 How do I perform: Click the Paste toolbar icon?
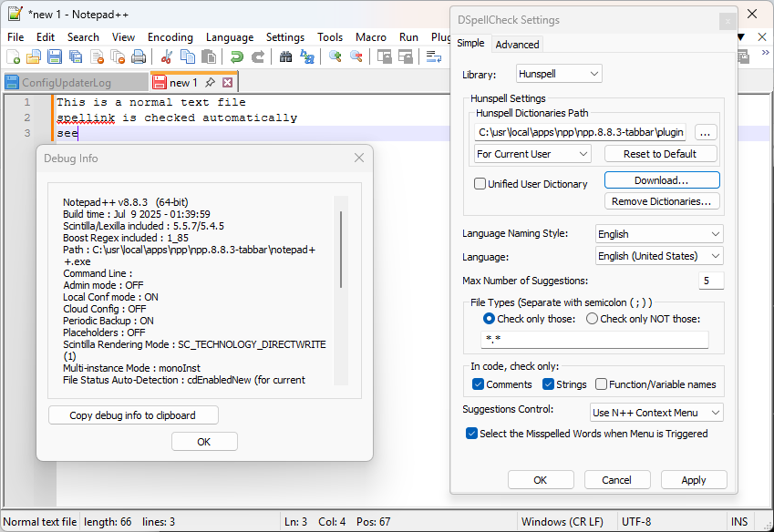pyautogui.click(x=209, y=57)
